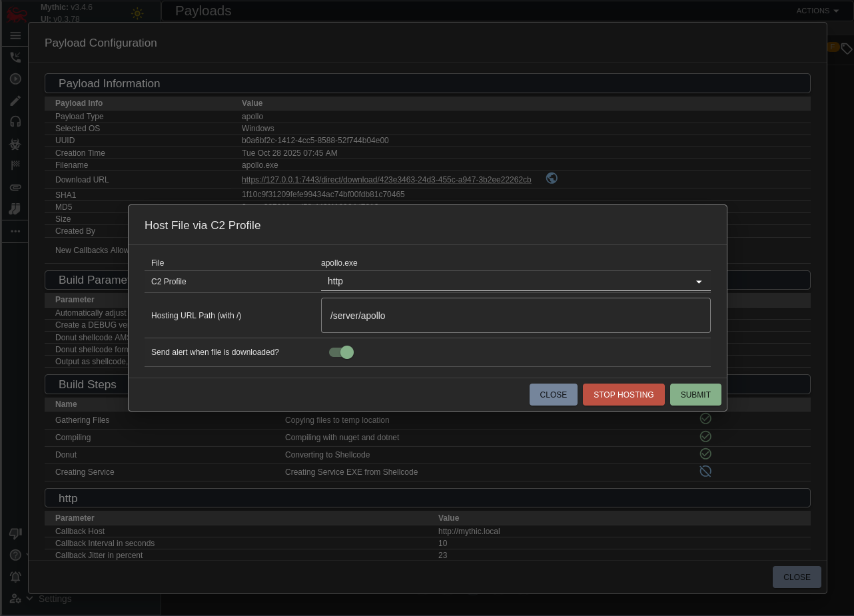Click the SUBMIT button
The image size is (854, 616).
coord(695,395)
